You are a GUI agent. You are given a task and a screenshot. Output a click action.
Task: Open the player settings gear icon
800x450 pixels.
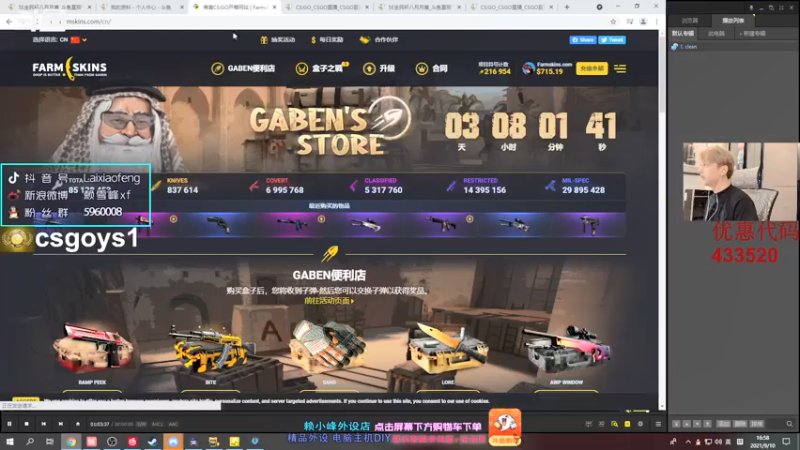640,424
